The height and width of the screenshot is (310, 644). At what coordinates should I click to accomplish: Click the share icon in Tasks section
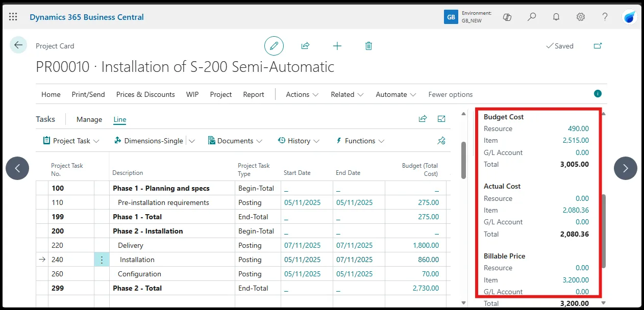423,119
